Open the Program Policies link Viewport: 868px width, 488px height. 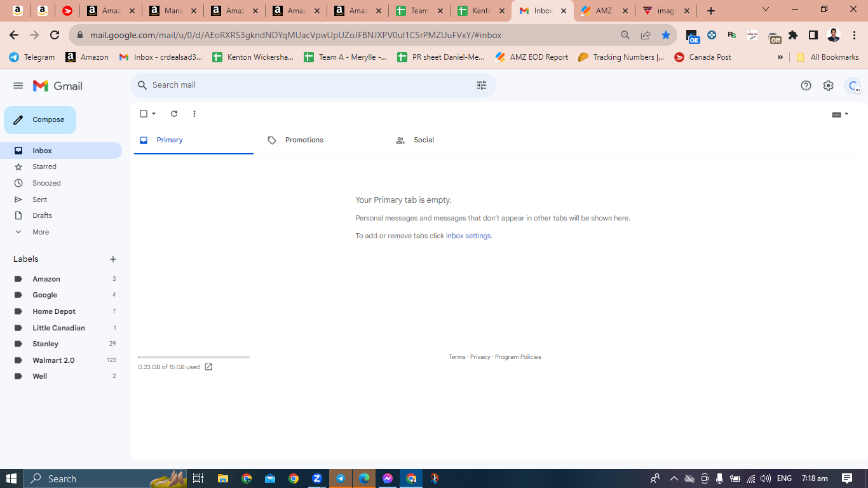[518, 357]
